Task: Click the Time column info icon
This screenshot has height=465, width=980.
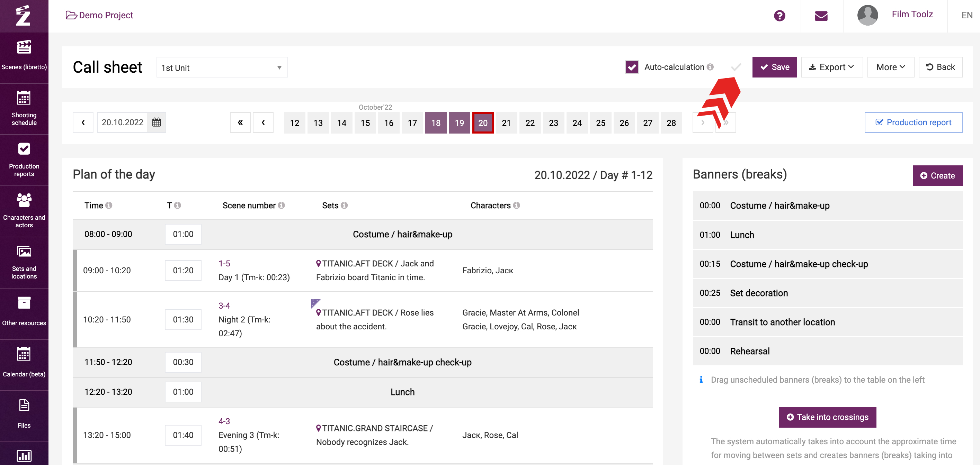Action: [x=109, y=205]
